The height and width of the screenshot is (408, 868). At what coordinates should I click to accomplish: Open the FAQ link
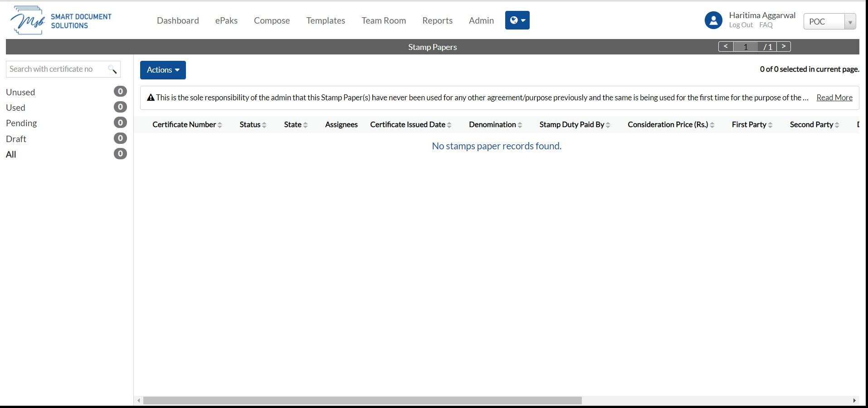766,25
